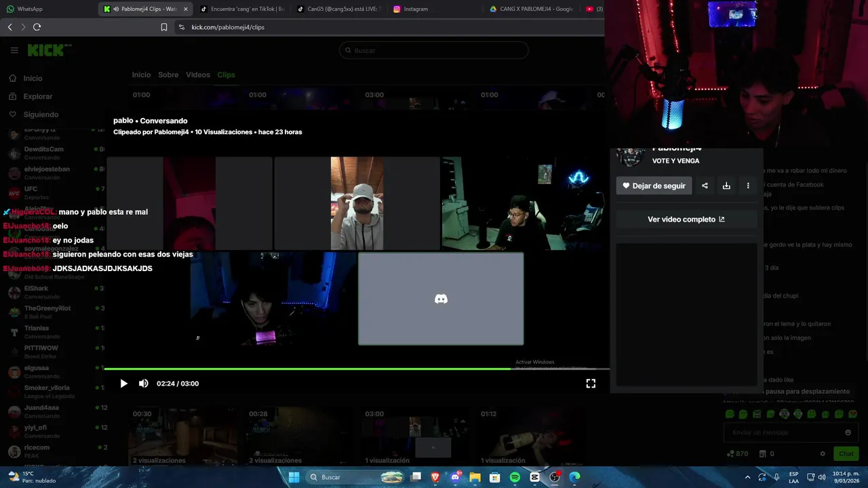
Task: Switch to the CanG5 está LIVE tab
Action: click(x=339, y=9)
